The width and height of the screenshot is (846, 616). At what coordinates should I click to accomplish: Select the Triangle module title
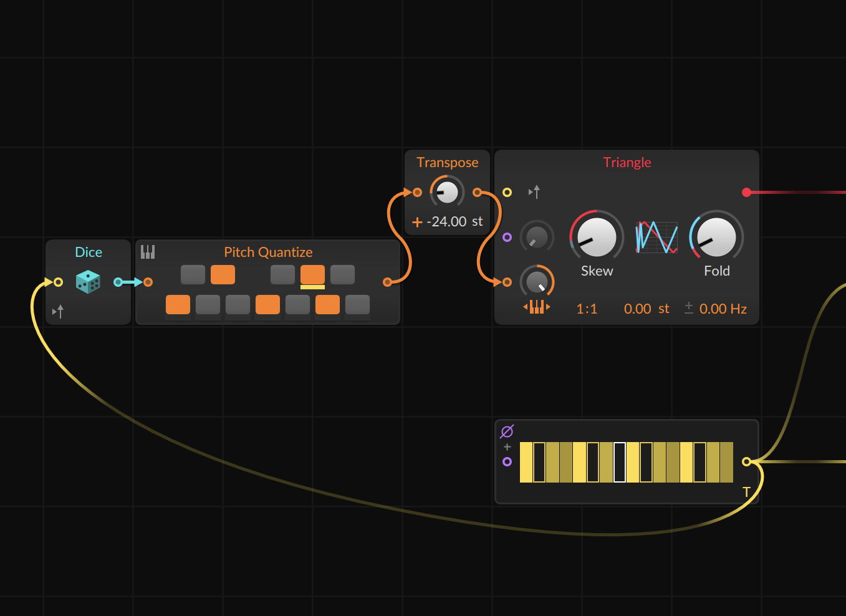[627, 162]
